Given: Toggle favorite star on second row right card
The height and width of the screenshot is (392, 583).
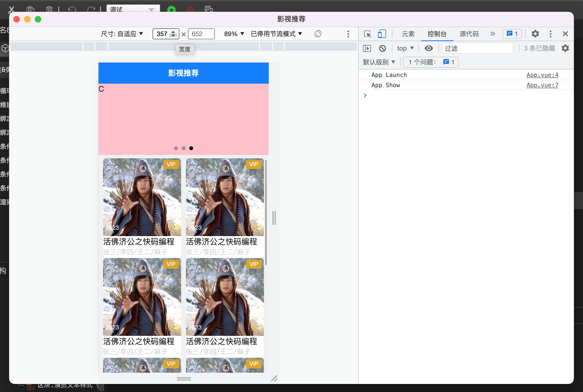Looking at the screenshot, I should 193,265.
